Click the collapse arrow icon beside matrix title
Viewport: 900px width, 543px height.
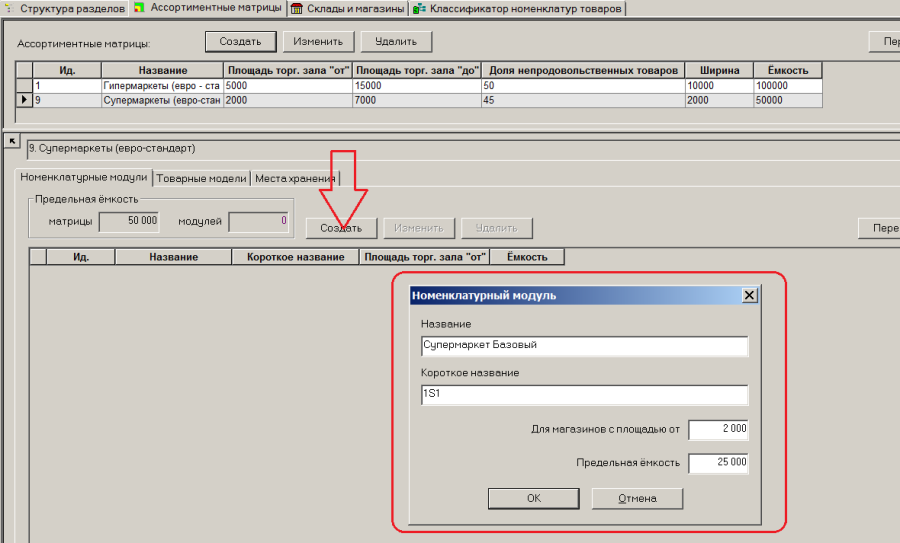[12, 141]
